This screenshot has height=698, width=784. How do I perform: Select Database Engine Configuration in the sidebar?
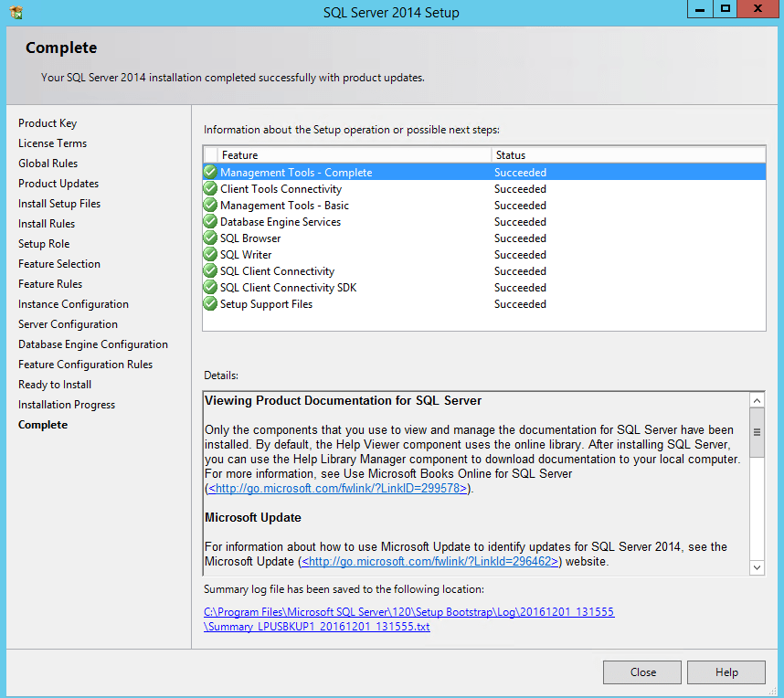[x=93, y=344]
